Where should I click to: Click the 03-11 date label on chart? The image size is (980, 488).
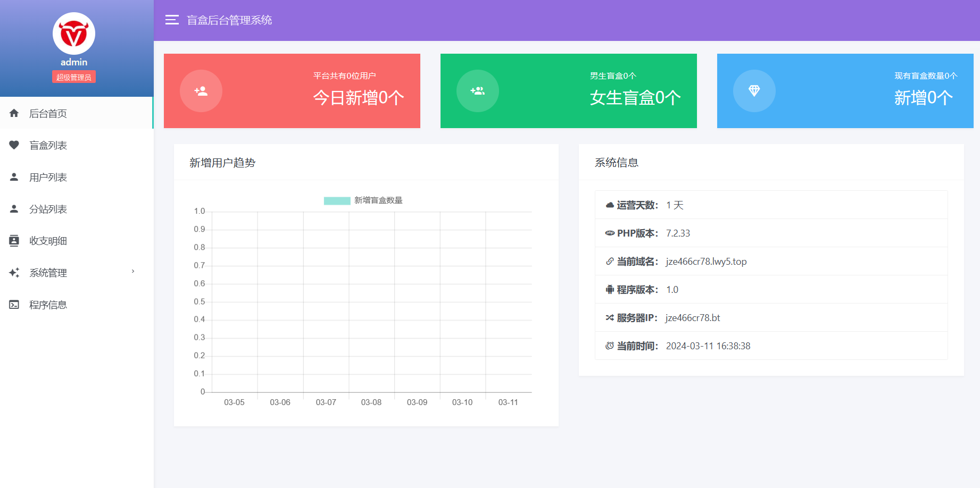508,402
